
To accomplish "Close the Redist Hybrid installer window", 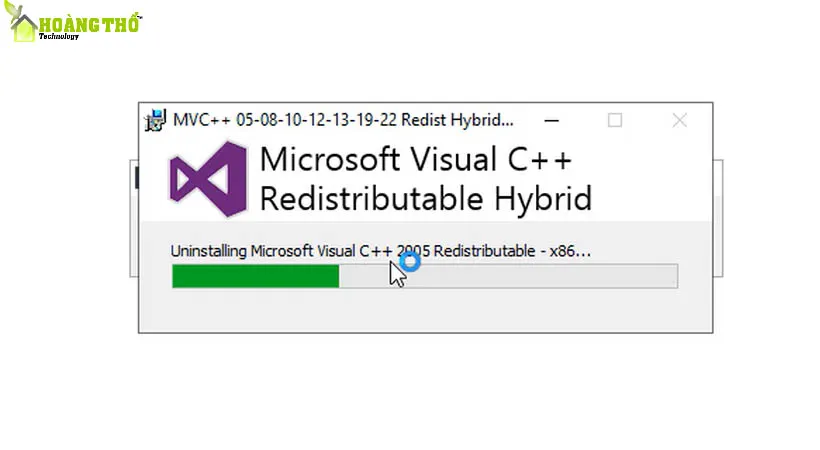I will [680, 120].
